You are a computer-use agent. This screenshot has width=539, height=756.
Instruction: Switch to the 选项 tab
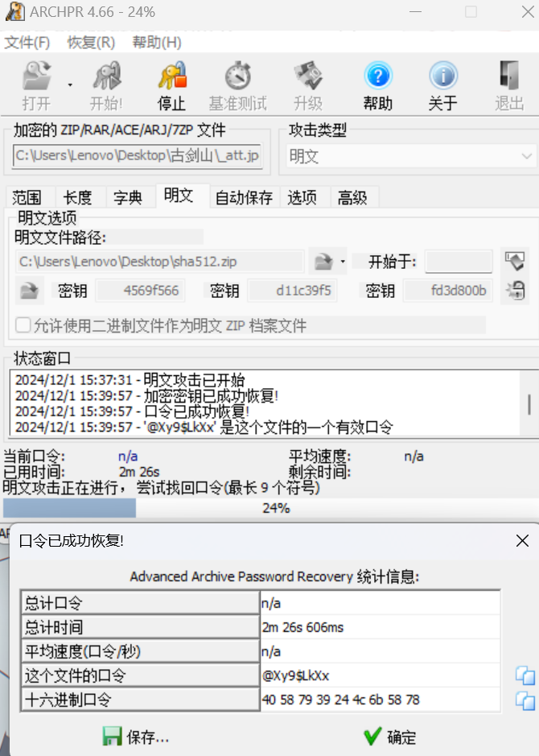302,197
